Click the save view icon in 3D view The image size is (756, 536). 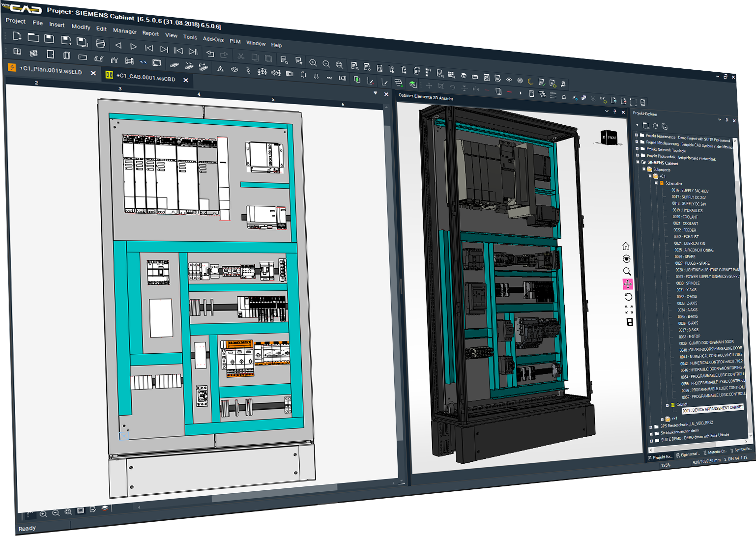pyautogui.click(x=629, y=322)
